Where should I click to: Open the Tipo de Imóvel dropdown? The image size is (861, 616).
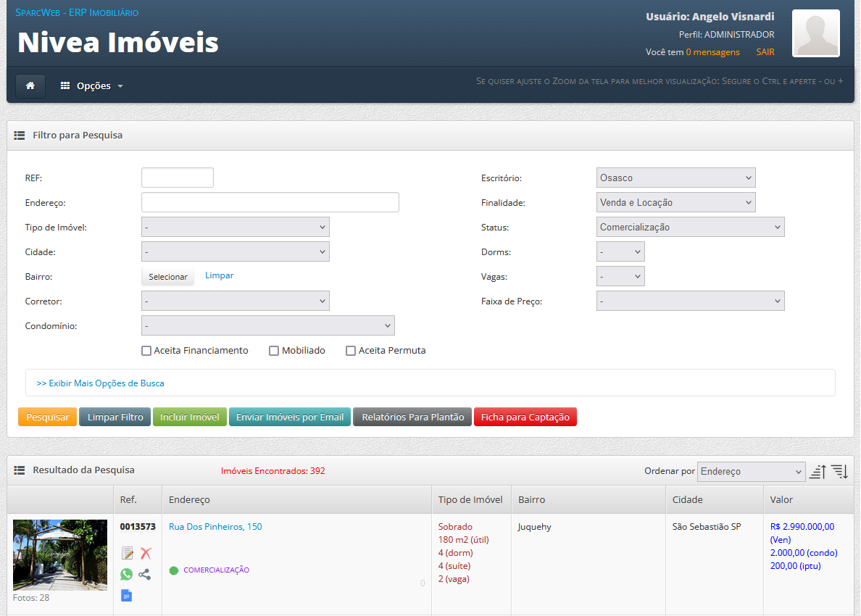235,228
